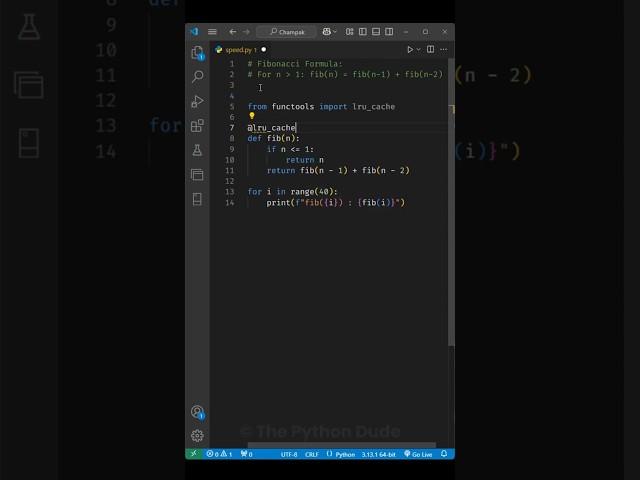Click the horizontal editor scrollbar
This screenshot has height=480, width=640.
pos(342,445)
